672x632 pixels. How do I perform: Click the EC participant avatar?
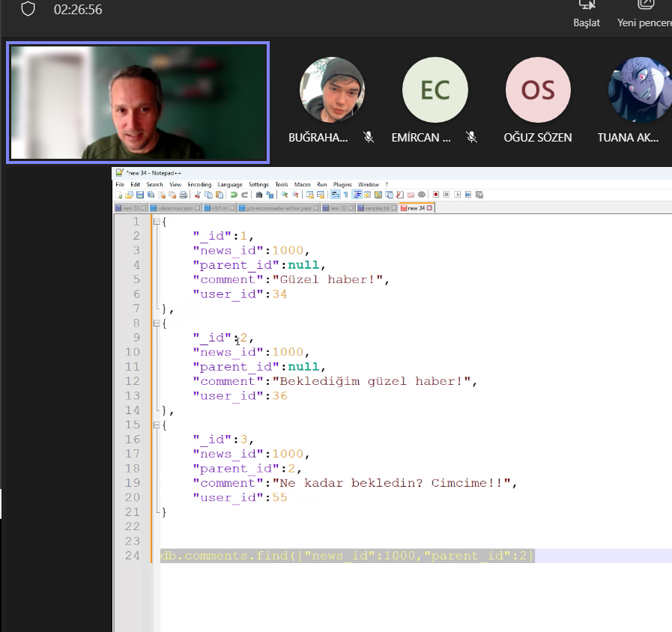(x=435, y=90)
